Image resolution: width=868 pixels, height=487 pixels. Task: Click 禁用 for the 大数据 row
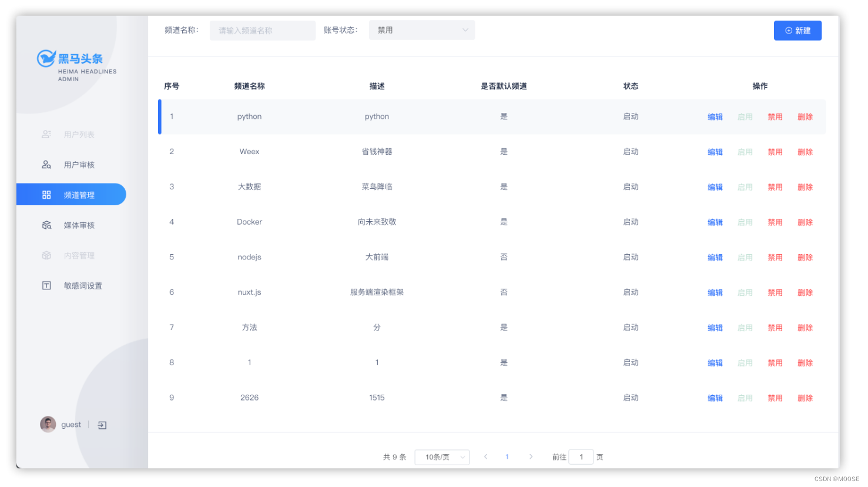[775, 188]
